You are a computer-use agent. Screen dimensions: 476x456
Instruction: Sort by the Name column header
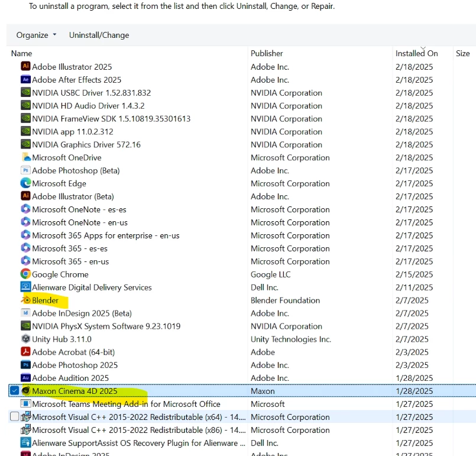click(21, 53)
